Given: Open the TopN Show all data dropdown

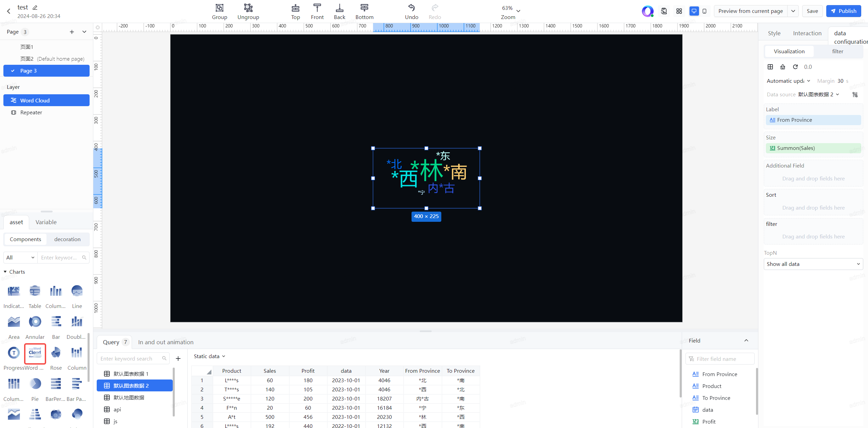Looking at the screenshot, I should pyautogui.click(x=813, y=264).
